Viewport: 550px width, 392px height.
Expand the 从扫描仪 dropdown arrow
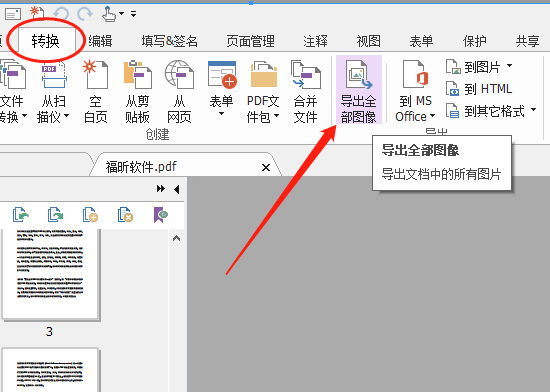tap(66, 116)
